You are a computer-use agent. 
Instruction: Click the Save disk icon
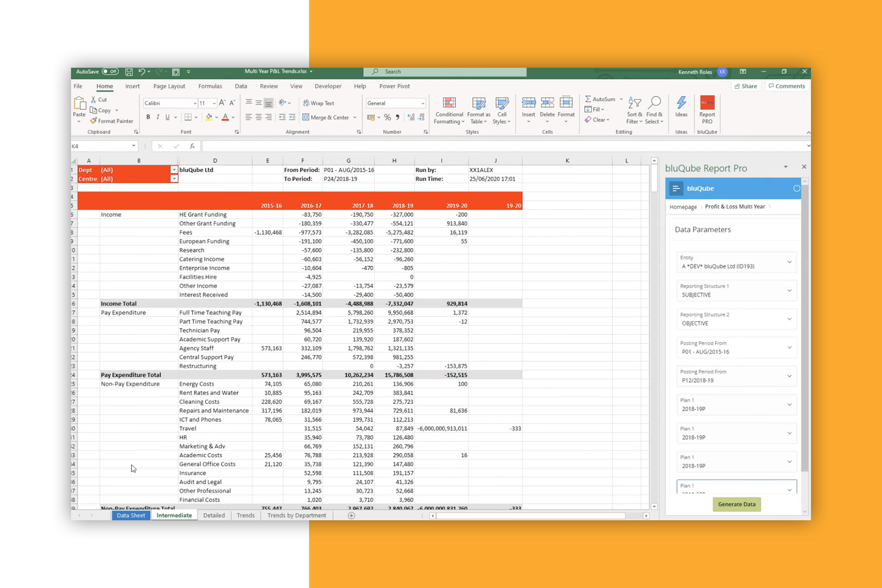(129, 72)
